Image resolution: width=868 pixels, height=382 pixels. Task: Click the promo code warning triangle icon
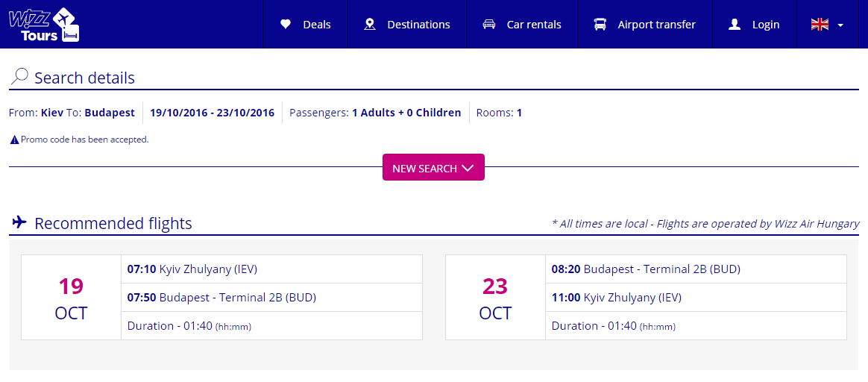[15, 140]
